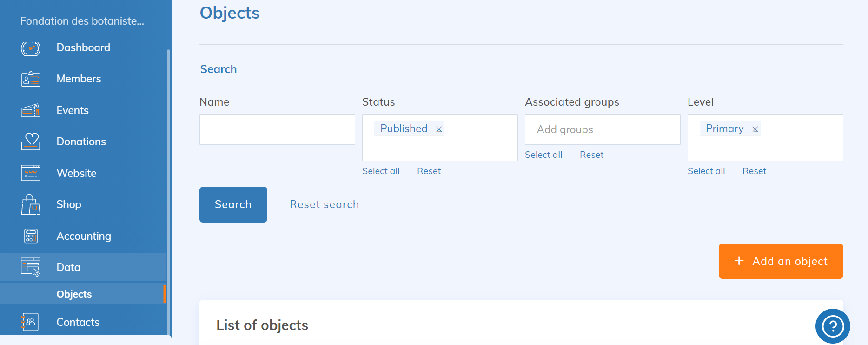Click the Dashboard gauge icon

pyautogui.click(x=31, y=48)
